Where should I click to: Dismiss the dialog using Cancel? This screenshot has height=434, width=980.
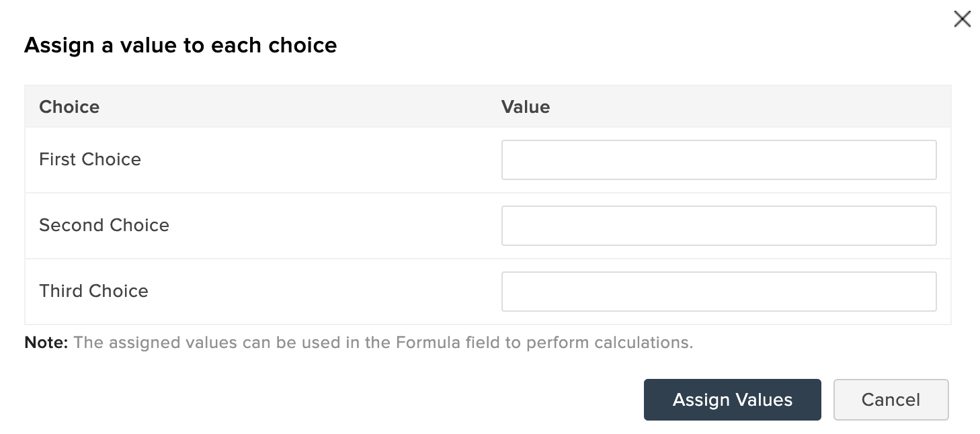[x=891, y=400]
